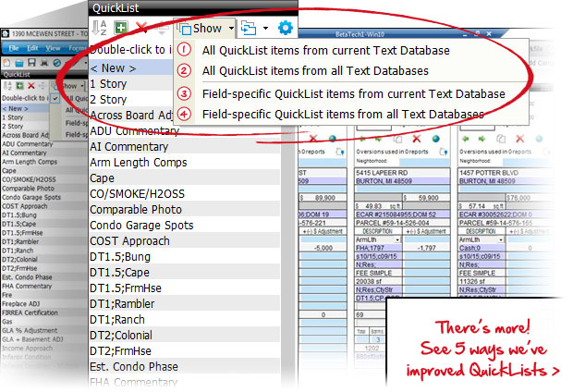573x392 pixels.
Task: Select DT1;Rambler in enlarged QuickList
Action: pos(185,304)
